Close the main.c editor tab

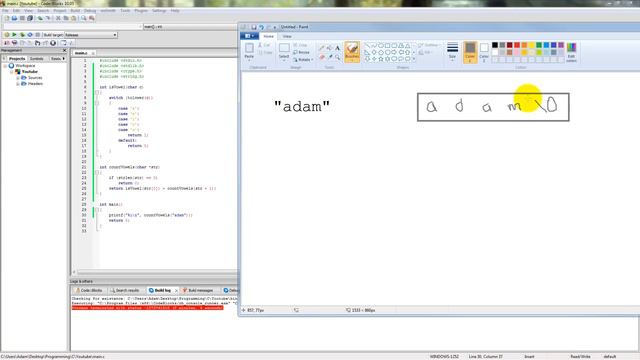93,53
